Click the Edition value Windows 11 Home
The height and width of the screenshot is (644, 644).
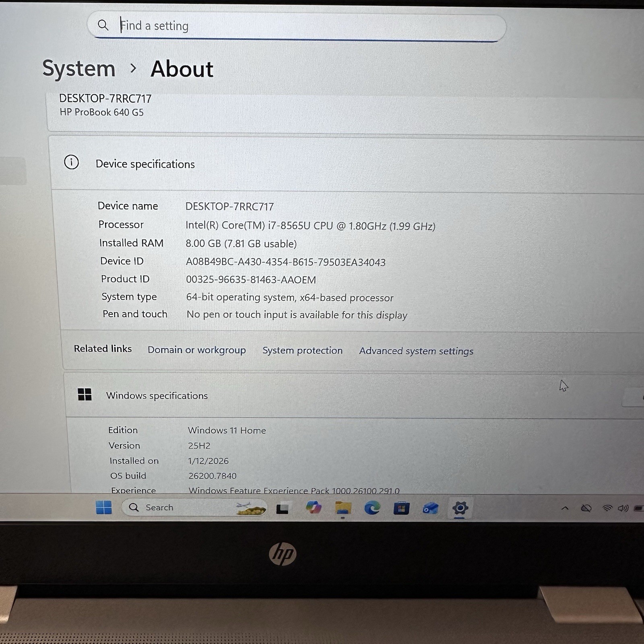click(x=227, y=430)
